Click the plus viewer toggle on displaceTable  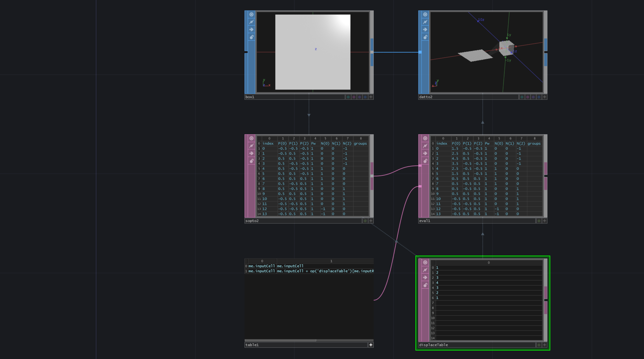pos(545,345)
